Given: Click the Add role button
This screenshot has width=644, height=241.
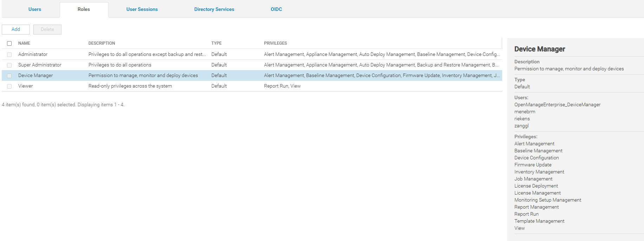Looking at the screenshot, I should (x=16, y=29).
